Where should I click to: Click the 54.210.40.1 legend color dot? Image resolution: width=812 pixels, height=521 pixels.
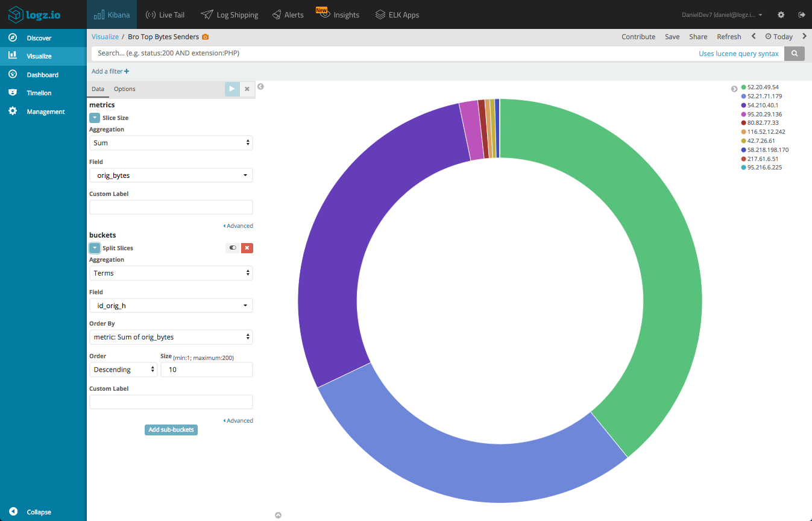click(x=744, y=105)
